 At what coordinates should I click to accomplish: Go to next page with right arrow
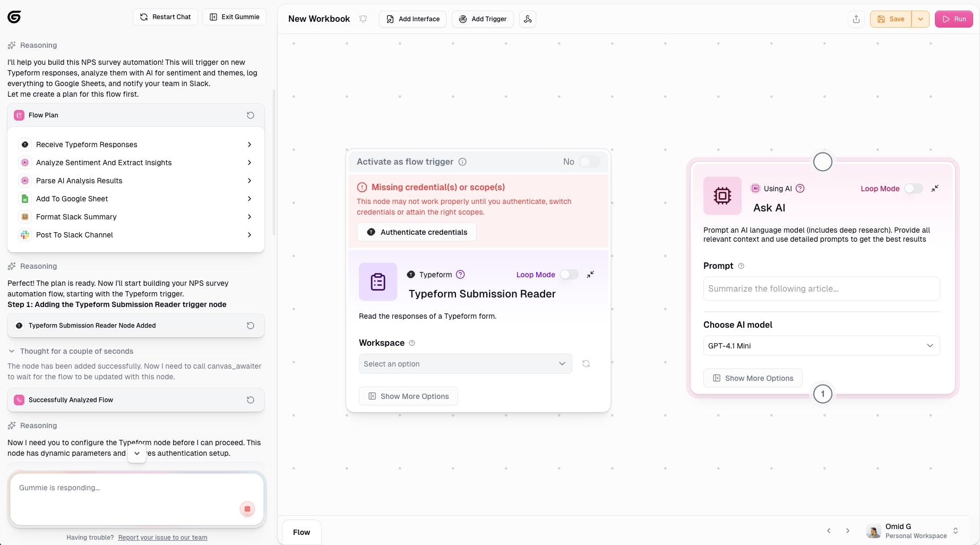pyautogui.click(x=848, y=531)
